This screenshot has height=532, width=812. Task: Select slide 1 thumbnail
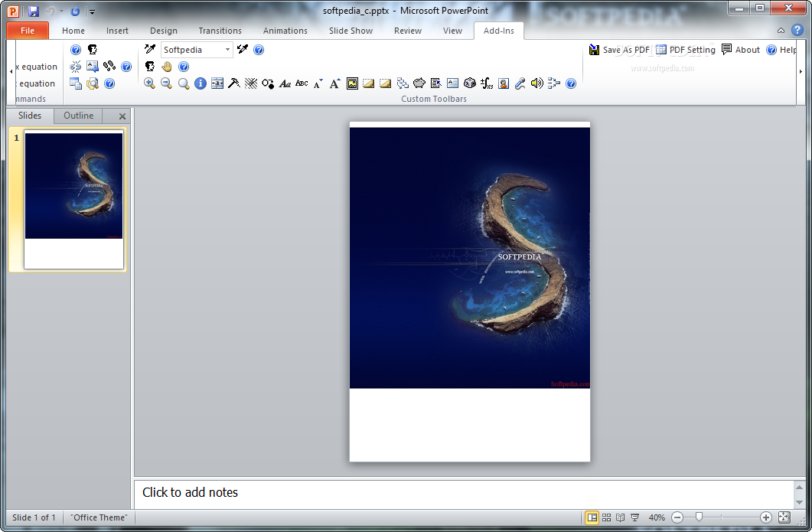point(74,201)
